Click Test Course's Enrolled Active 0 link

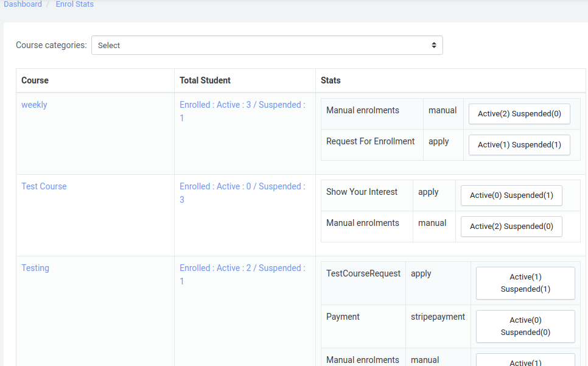click(x=242, y=186)
